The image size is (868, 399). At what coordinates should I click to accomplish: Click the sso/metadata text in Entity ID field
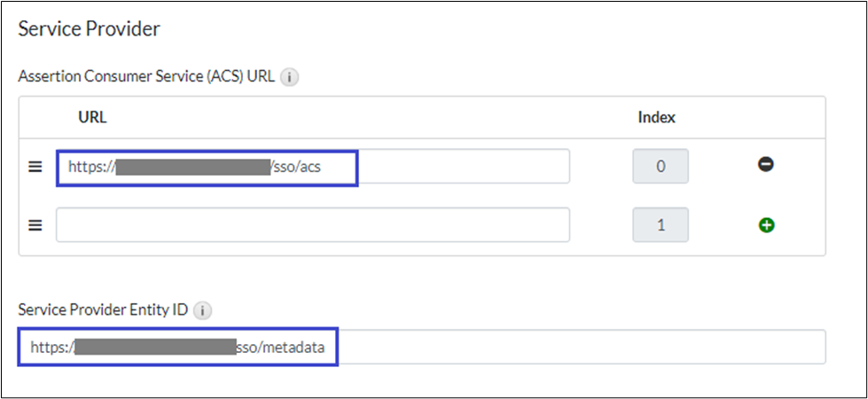286,348
